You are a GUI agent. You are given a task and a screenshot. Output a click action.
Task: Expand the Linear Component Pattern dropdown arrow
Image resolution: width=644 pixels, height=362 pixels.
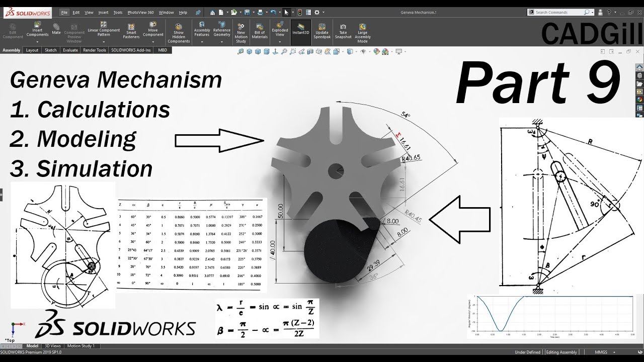click(104, 42)
